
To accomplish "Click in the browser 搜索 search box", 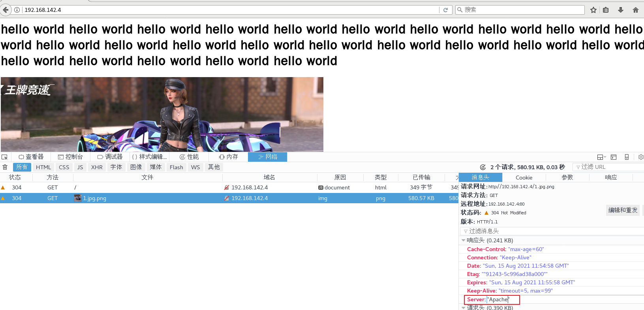I will [x=520, y=10].
